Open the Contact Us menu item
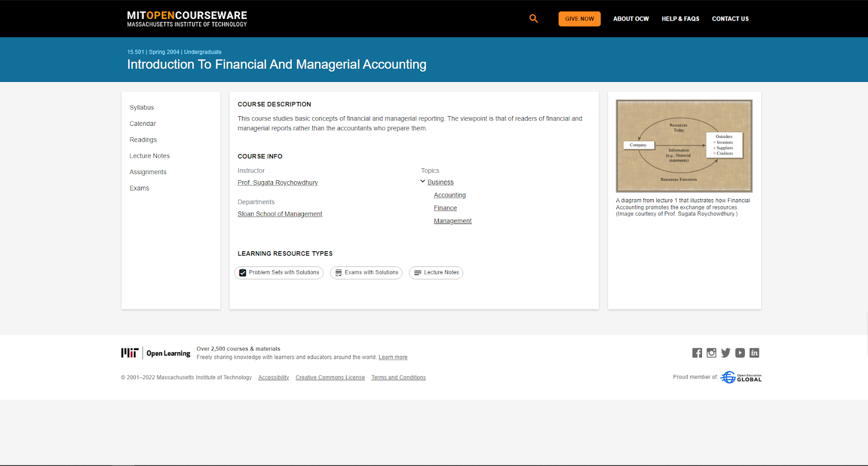 (730, 19)
